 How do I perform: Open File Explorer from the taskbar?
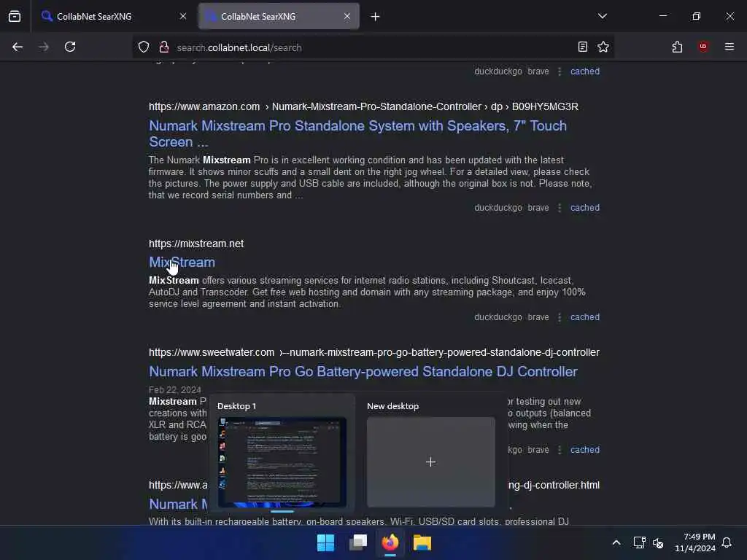tap(422, 542)
